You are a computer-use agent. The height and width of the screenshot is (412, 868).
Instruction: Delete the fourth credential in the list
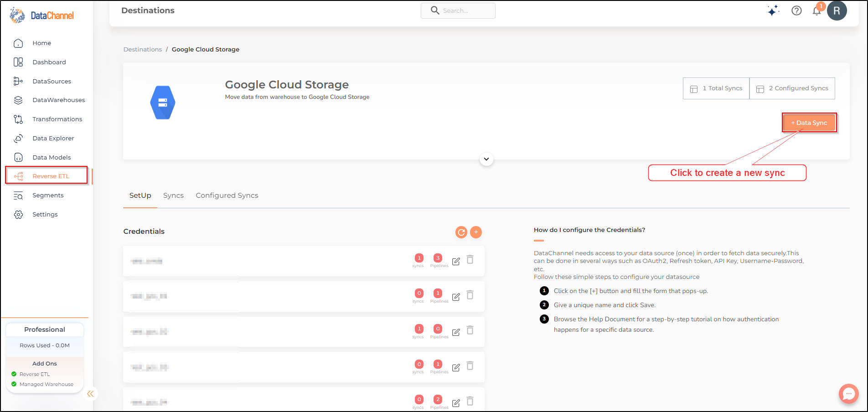click(470, 366)
